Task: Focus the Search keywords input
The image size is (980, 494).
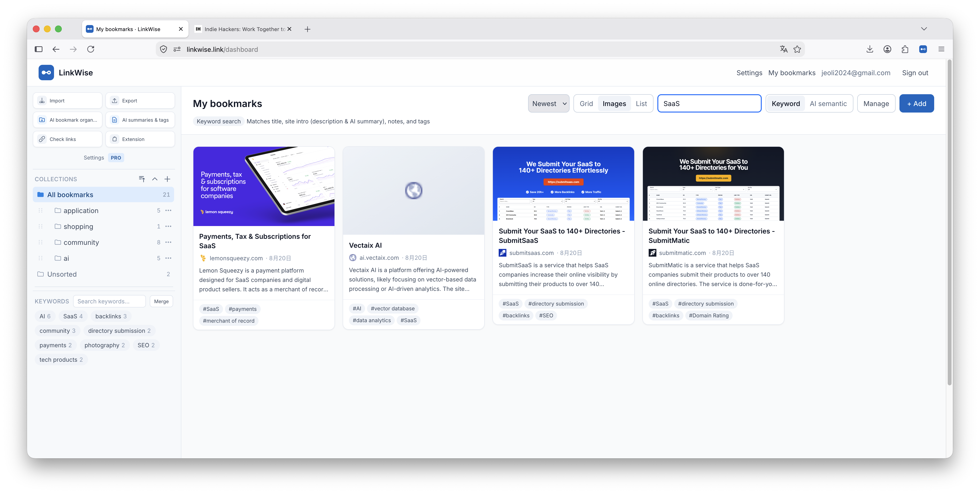Action: (x=109, y=301)
